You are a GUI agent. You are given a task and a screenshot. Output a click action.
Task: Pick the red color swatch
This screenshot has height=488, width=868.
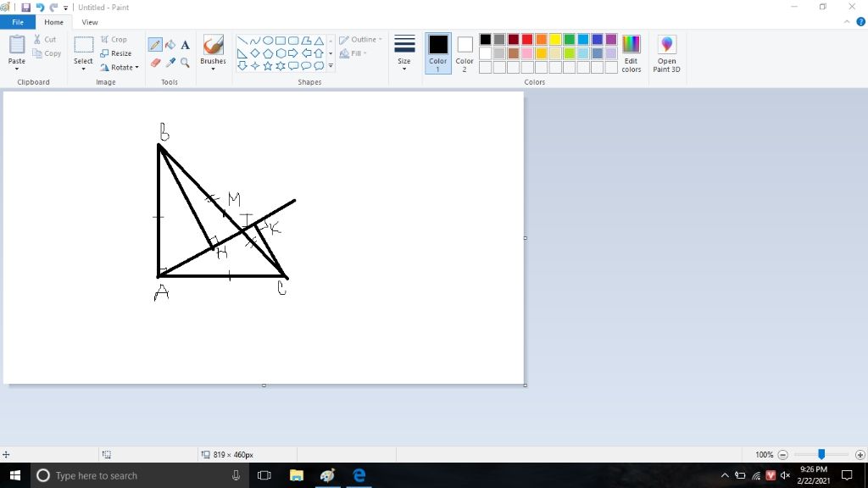click(527, 39)
